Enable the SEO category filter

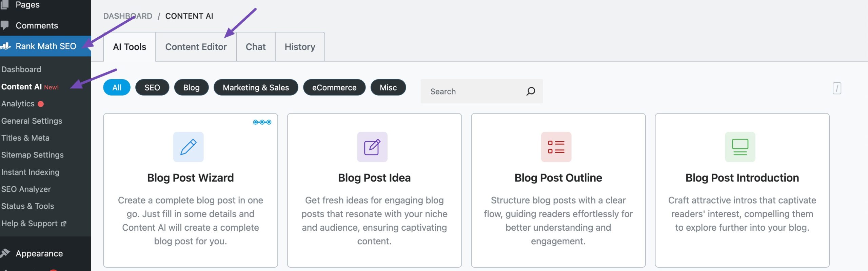(152, 87)
